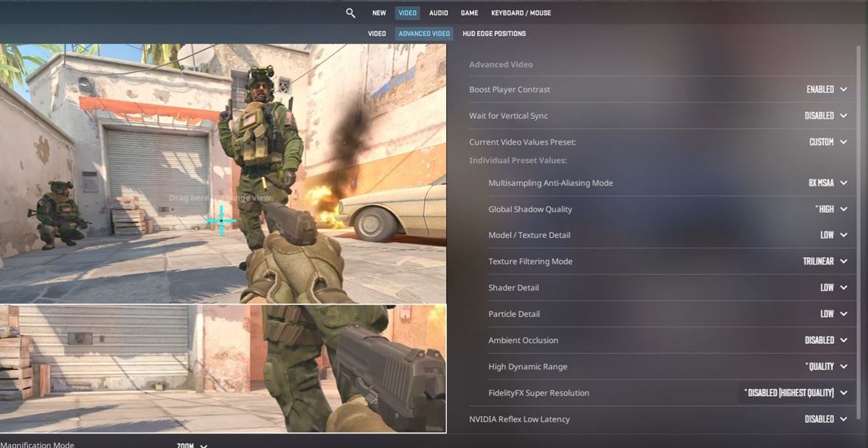
Task: Click the zoomed preview image
Action: [x=223, y=368]
